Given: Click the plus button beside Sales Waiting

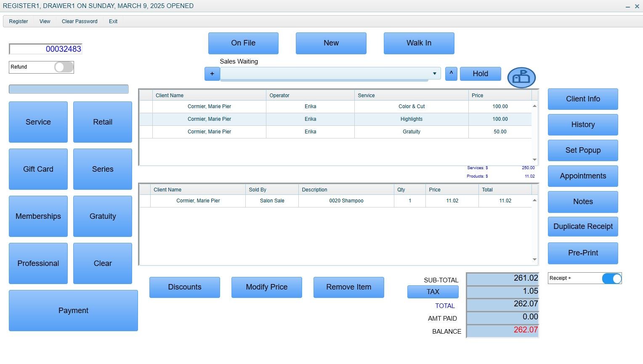Looking at the screenshot, I should 212,74.
